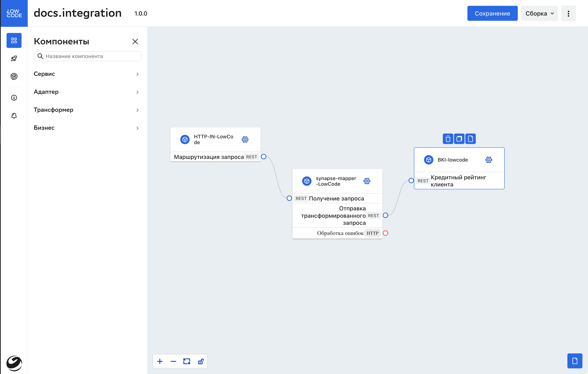
Task: Expand the Трансформер component category
Action: 87,110
